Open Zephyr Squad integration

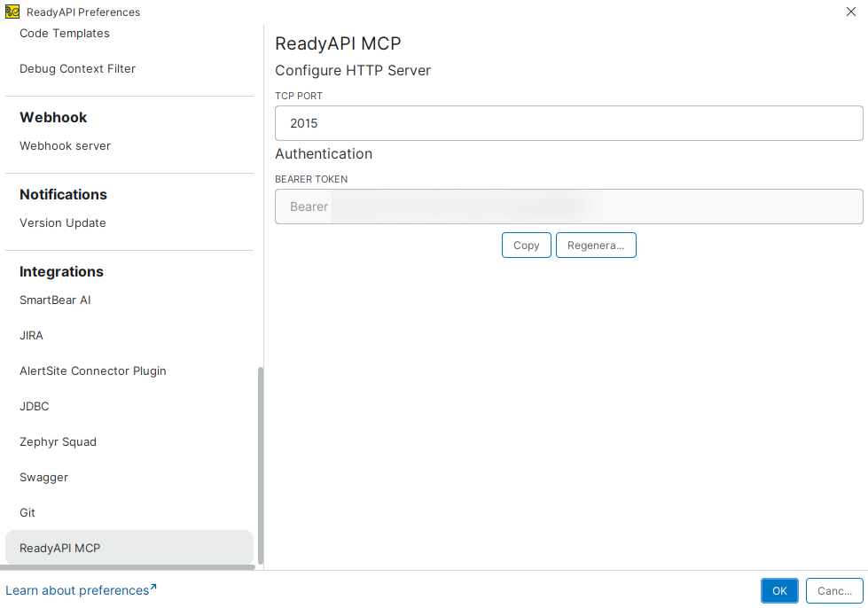click(x=58, y=441)
